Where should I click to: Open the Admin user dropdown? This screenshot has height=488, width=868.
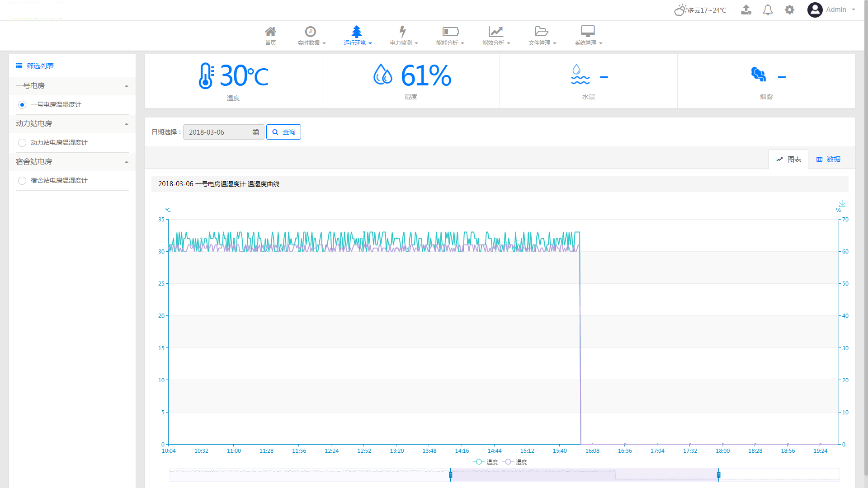click(x=835, y=9)
